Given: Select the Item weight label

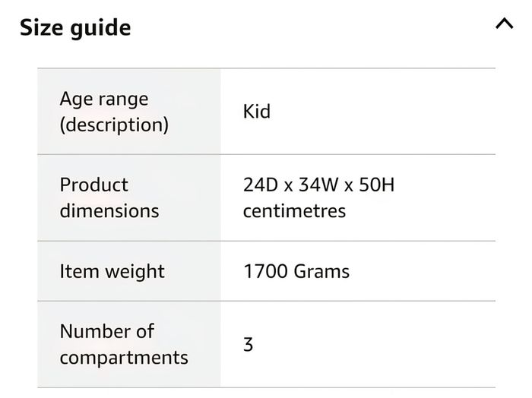Looking at the screenshot, I should click(x=112, y=271).
